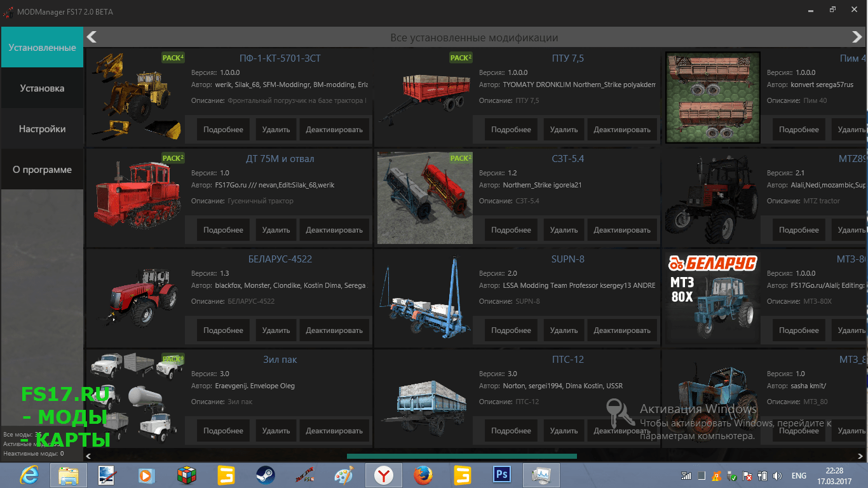868x488 pixels.
Task: Click Подробнее for Зил пак
Action: coord(223,430)
